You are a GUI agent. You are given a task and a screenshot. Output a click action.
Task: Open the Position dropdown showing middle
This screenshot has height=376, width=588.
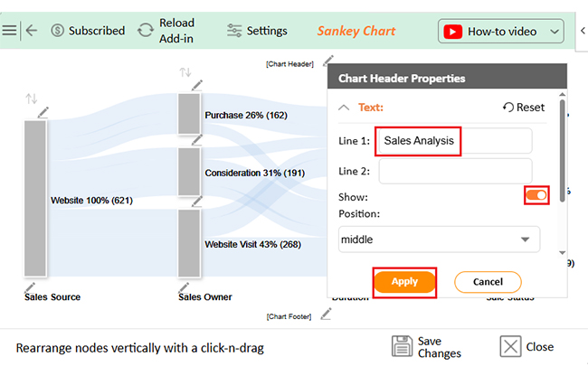pyautogui.click(x=439, y=240)
